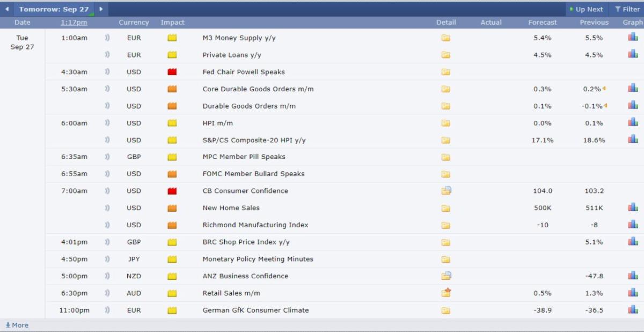
Task: Show graph for S&P/CS Composite-20 HPI
Action: coord(633,139)
